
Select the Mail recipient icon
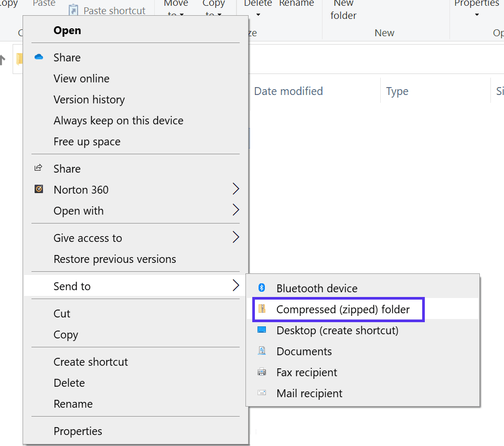(261, 393)
